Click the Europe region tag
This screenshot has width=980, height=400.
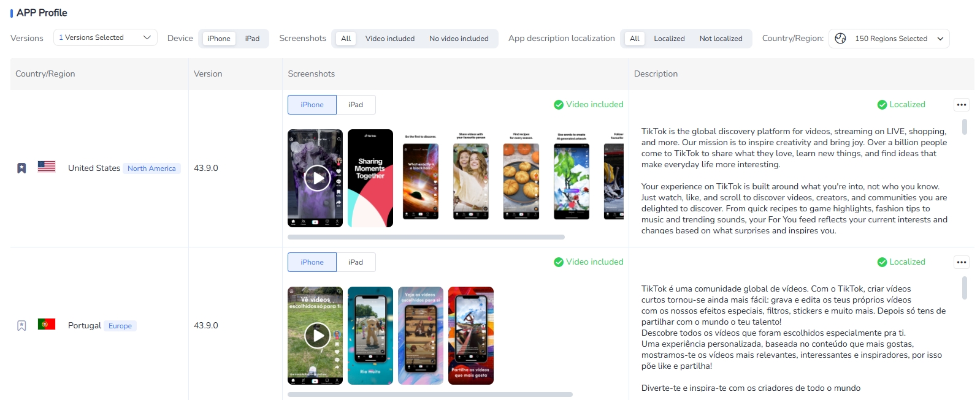[120, 326]
